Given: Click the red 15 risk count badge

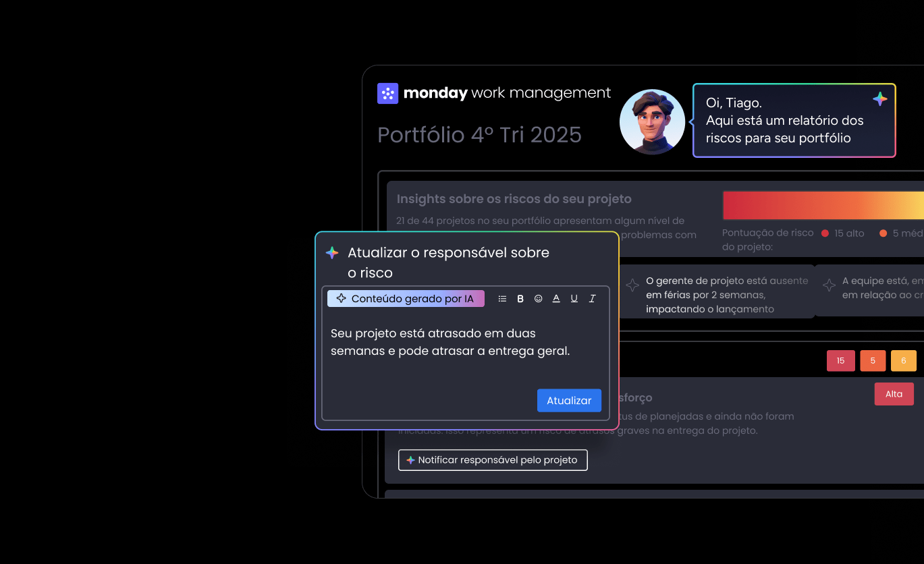Looking at the screenshot, I should click(x=840, y=361).
